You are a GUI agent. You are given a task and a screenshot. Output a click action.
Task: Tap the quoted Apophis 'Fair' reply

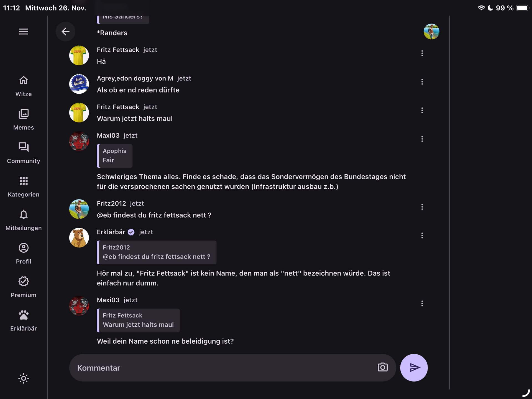click(114, 156)
